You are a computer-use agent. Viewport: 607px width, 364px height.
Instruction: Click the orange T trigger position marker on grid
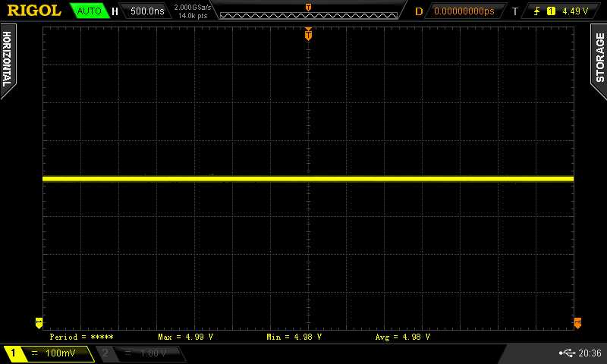tap(308, 34)
